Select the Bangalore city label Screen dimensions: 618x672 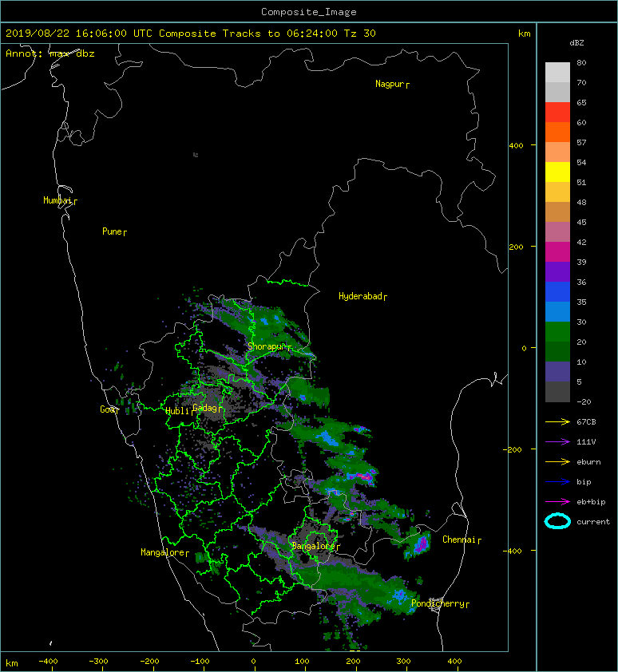click(x=315, y=546)
